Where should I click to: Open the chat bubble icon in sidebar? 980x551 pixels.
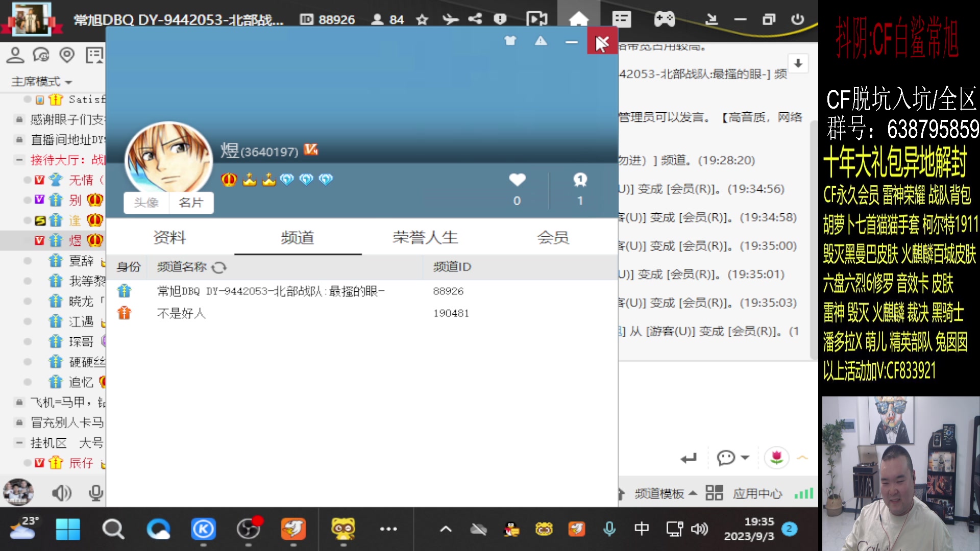41,55
